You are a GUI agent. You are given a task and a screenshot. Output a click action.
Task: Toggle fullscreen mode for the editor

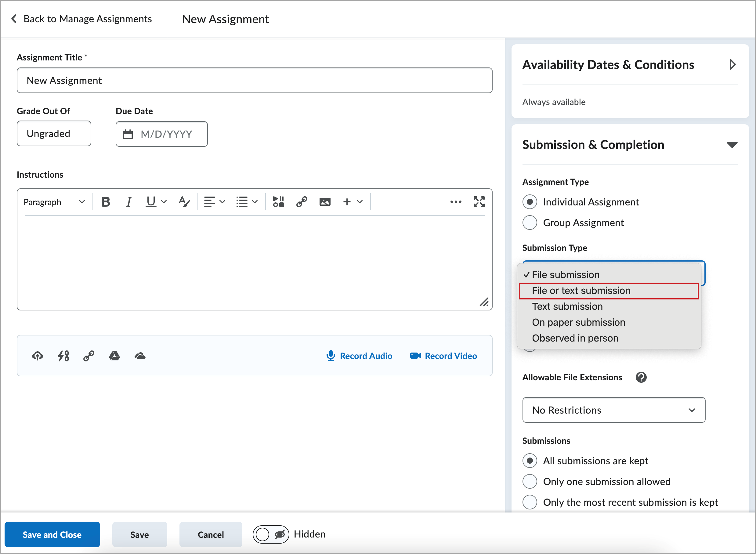(479, 201)
